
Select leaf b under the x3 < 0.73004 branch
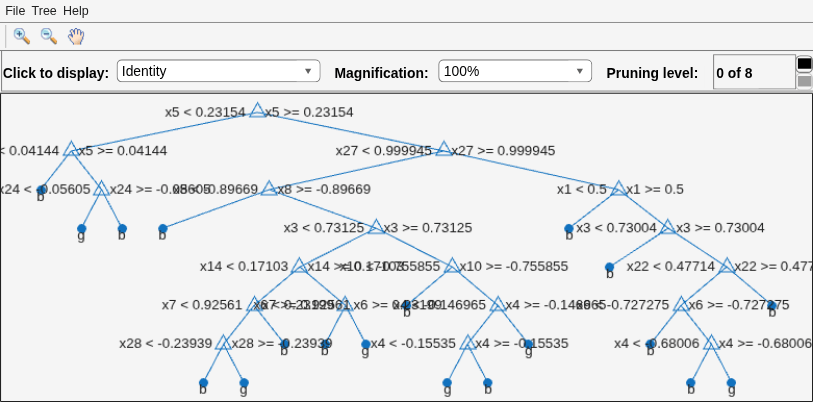pyautogui.click(x=609, y=268)
